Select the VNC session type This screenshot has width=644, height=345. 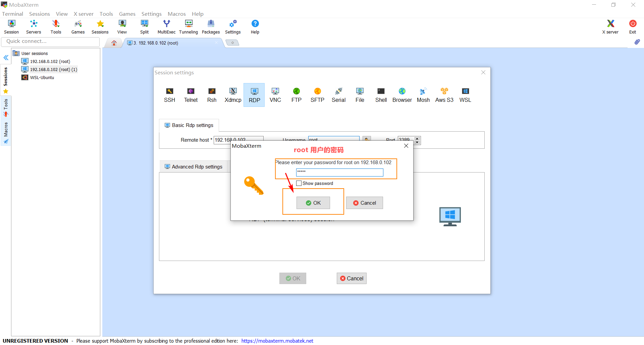[x=275, y=95]
